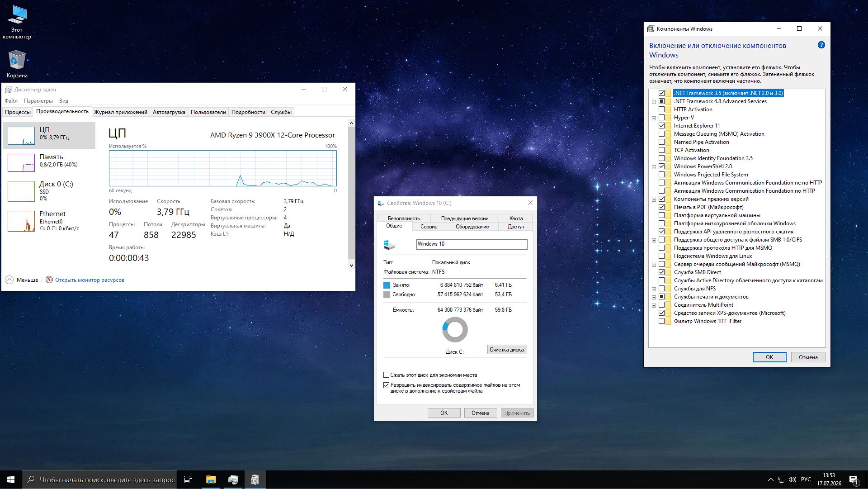Screen dimensions: 868x489
Task: Click the Fewer details arrow icon
Action: pyautogui.click(x=9, y=280)
